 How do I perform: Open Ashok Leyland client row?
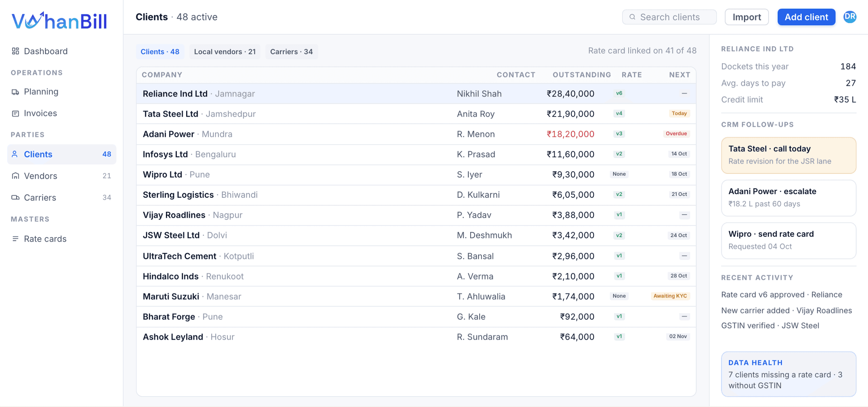tap(416, 337)
